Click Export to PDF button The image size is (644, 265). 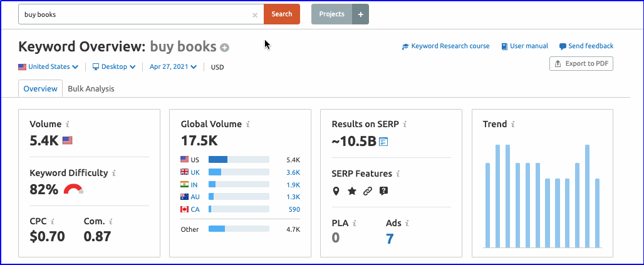click(x=581, y=64)
